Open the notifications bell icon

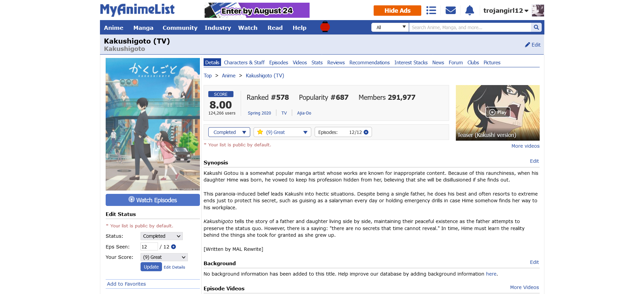470,10
